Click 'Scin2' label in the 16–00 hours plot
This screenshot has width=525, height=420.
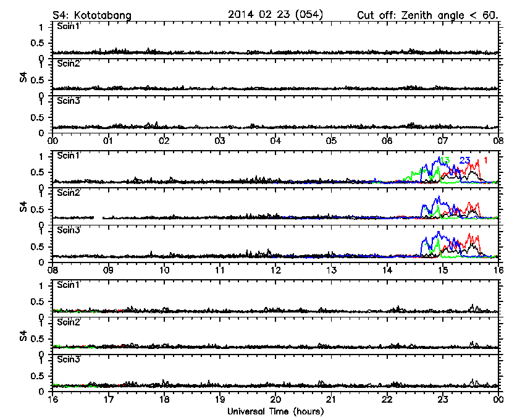(69, 322)
